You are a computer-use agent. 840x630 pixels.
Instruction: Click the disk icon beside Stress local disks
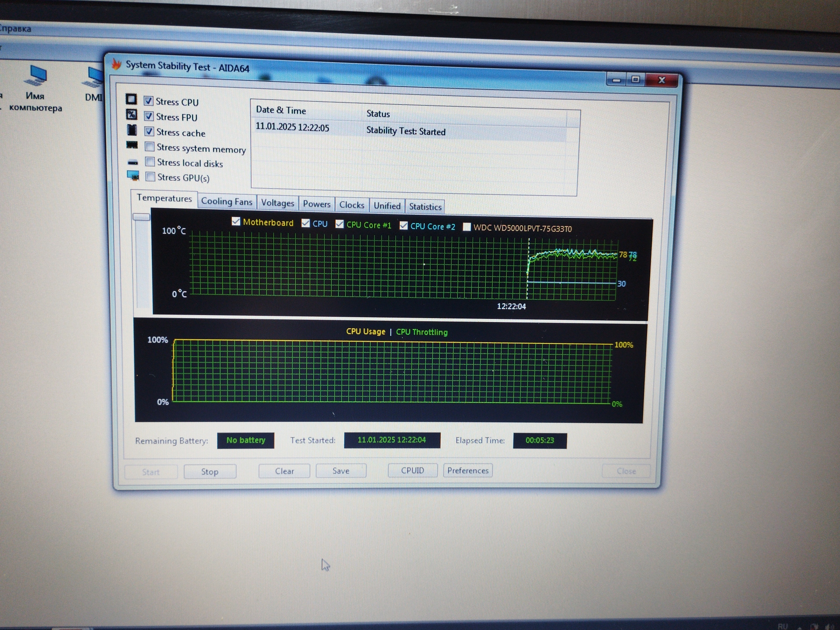(x=133, y=162)
